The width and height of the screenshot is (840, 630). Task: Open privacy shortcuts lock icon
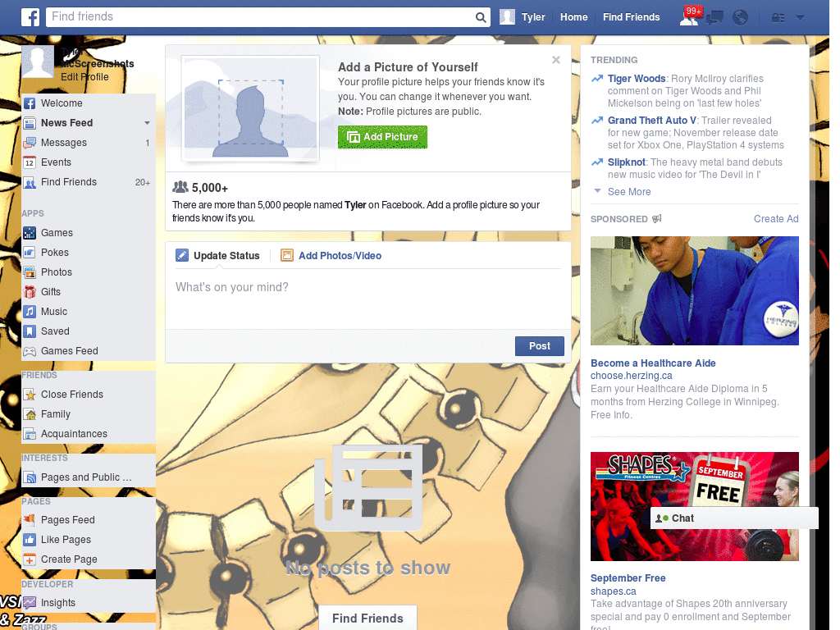pyautogui.click(x=778, y=18)
